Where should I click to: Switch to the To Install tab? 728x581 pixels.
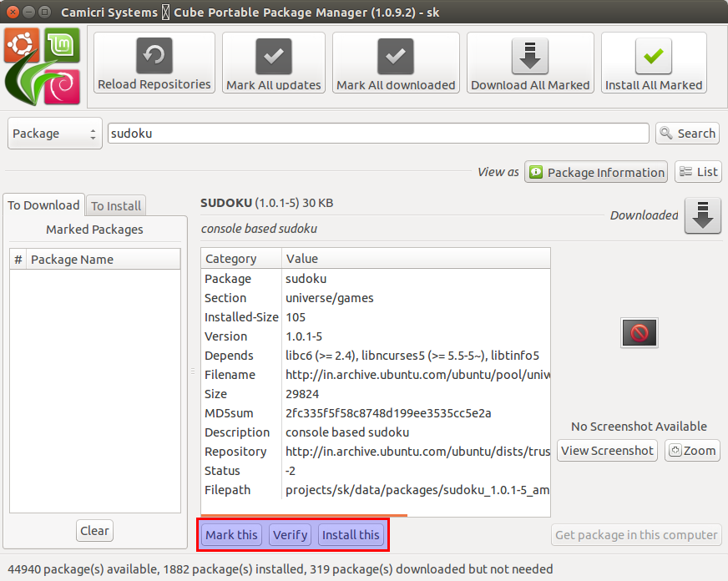point(116,205)
